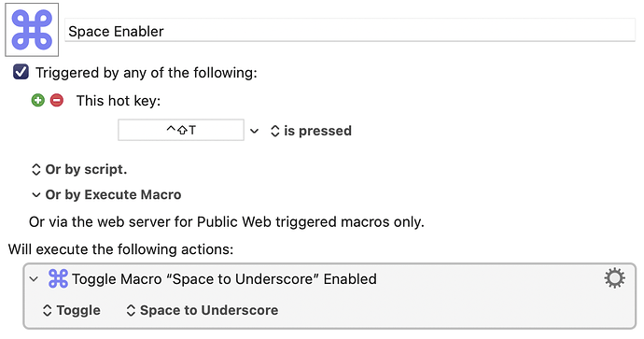Click the hot key field showing ⌃⇧T
The image size is (644, 339).
coord(181,130)
